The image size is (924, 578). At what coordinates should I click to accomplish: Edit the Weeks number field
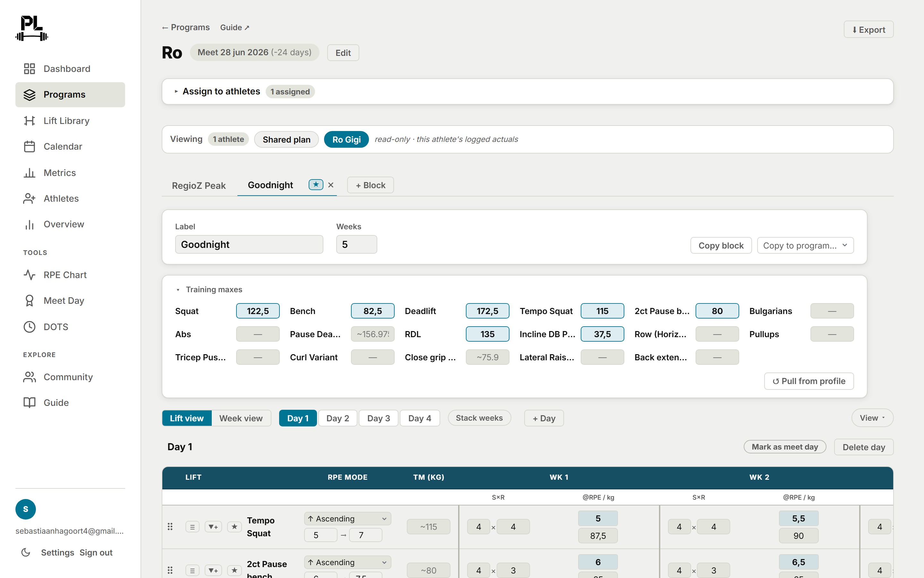click(357, 244)
